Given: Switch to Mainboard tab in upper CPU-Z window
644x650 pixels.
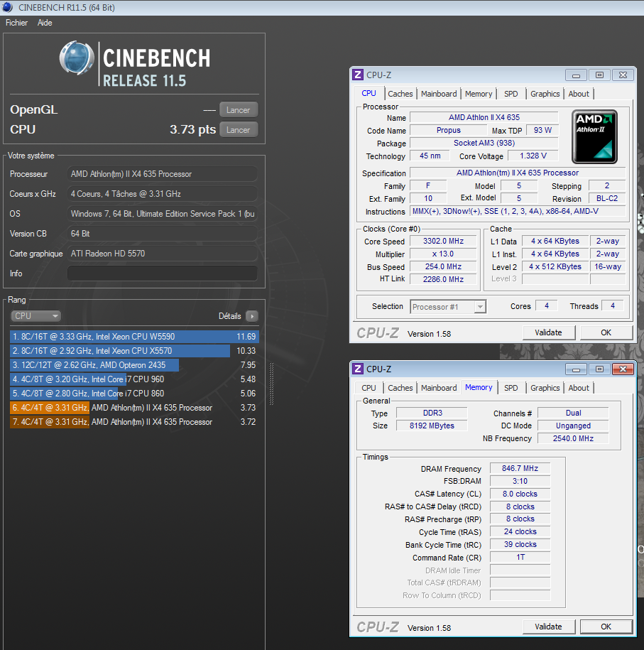Looking at the screenshot, I should pos(439,94).
